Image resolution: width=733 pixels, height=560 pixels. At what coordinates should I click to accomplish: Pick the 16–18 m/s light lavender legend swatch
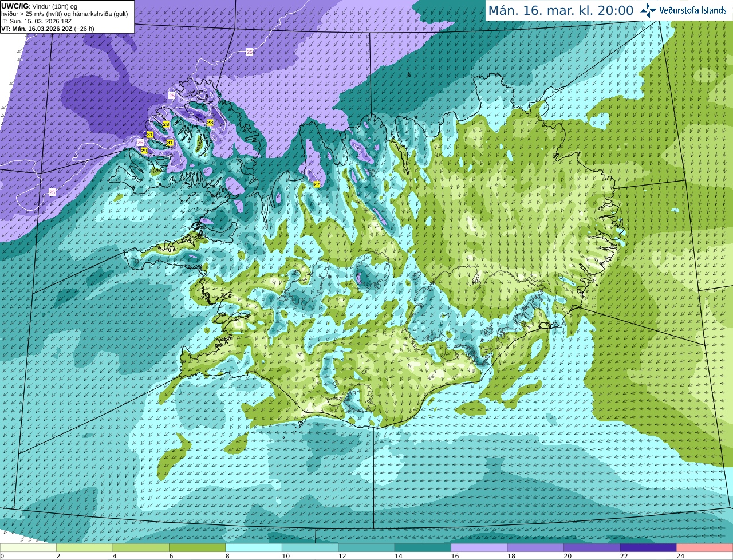(x=479, y=547)
